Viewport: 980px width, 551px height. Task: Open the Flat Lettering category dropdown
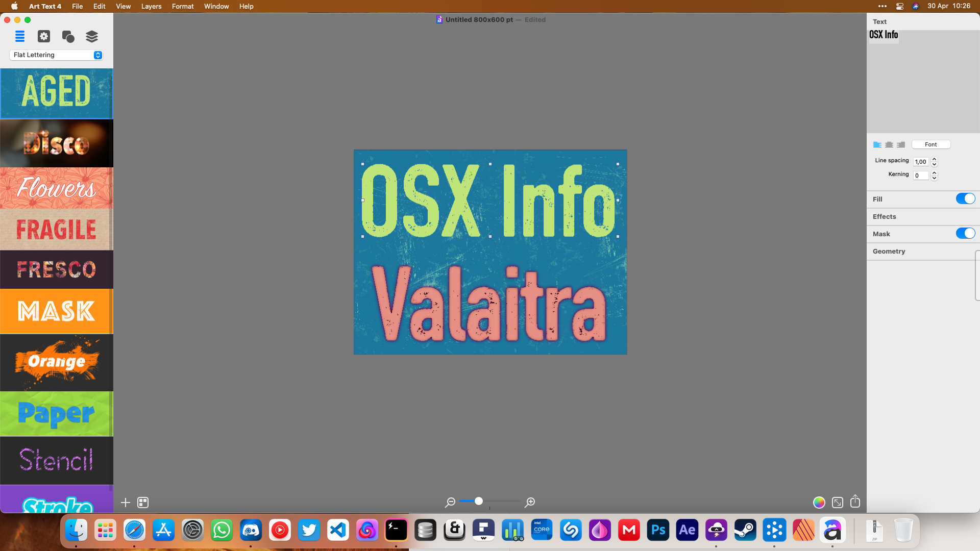pos(56,55)
